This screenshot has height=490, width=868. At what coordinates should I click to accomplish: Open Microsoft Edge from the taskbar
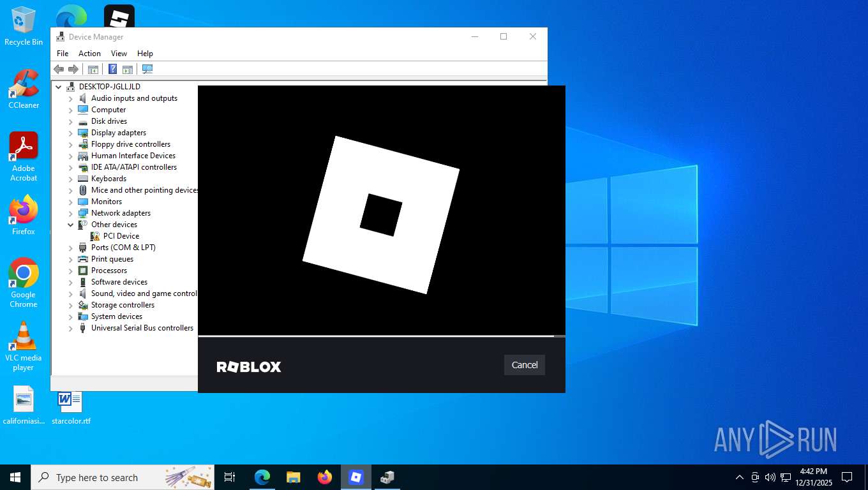262,477
